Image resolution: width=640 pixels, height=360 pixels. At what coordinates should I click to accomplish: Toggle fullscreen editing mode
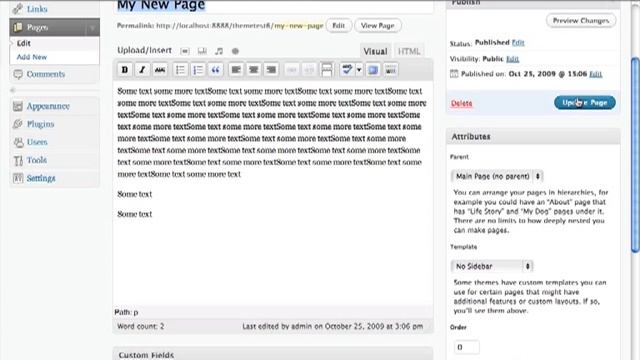(373, 70)
